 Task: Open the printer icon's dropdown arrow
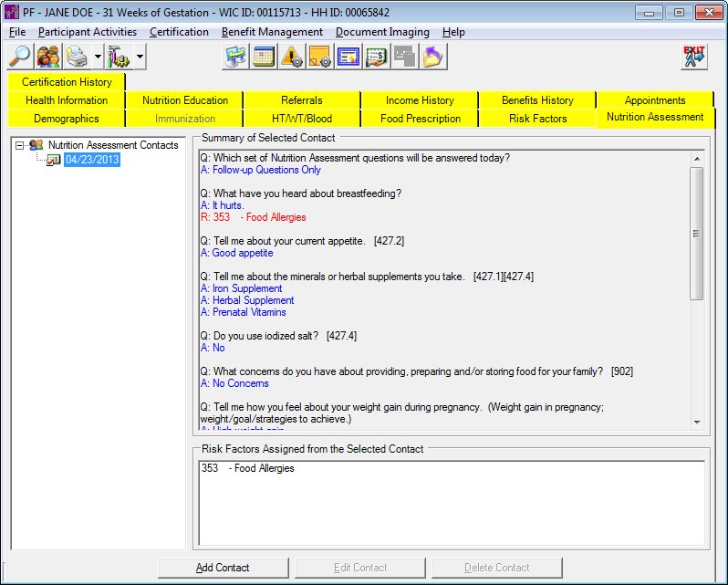98,57
